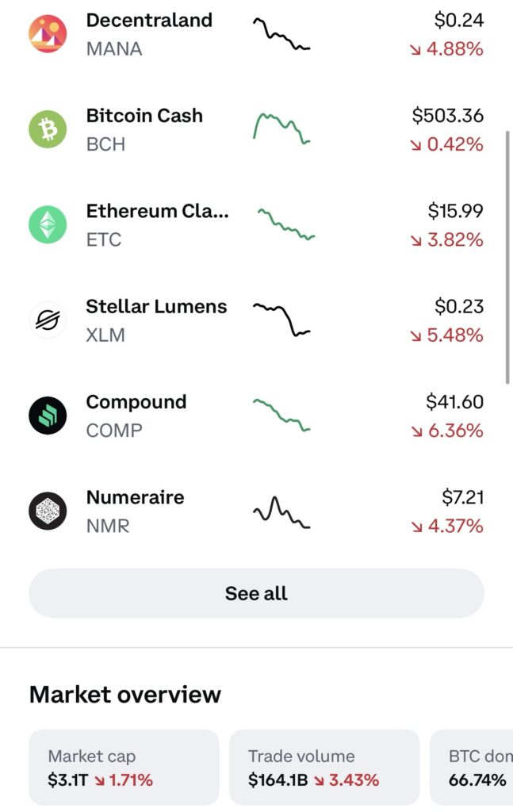Click the See all button
This screenshot has height=812, width=513.
point(256,593)
